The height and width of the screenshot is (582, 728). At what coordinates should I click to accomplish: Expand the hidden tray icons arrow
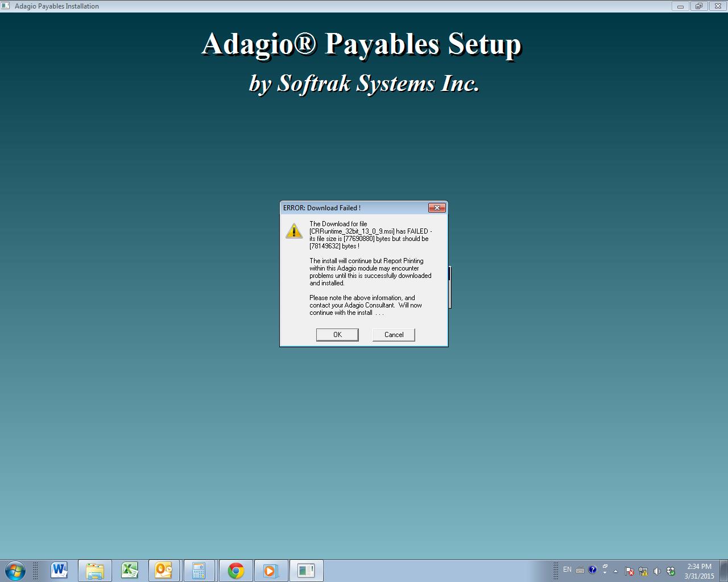[x=615, y=571]
